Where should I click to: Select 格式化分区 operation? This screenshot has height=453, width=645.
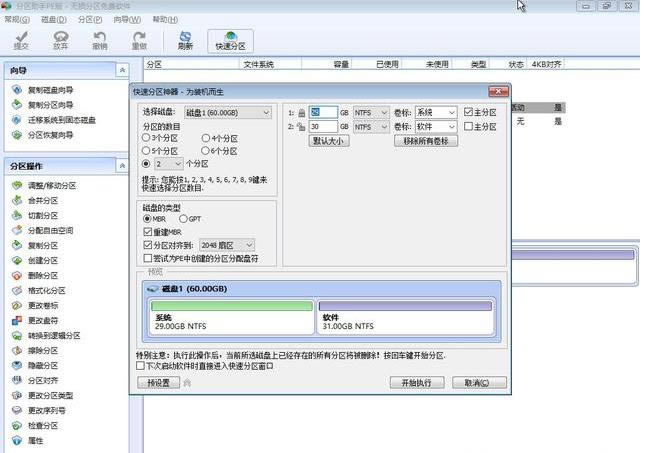(x=46, y=290)
